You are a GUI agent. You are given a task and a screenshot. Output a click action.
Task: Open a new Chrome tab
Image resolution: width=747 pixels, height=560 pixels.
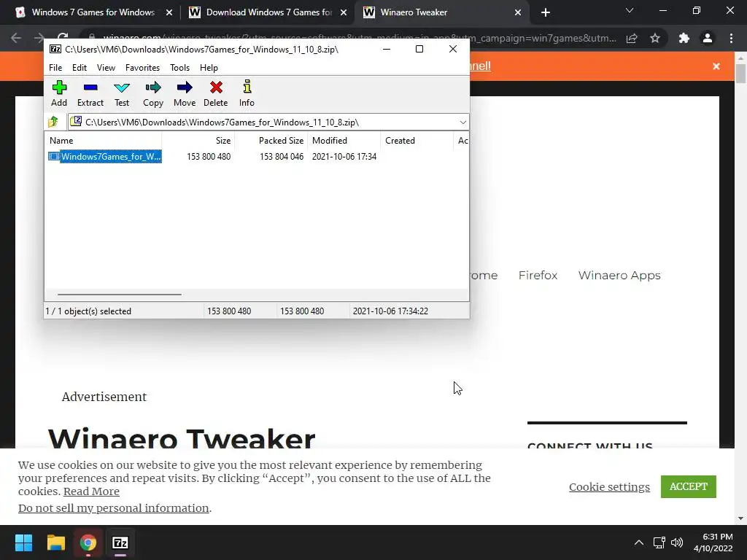click(x=546, y=13)
